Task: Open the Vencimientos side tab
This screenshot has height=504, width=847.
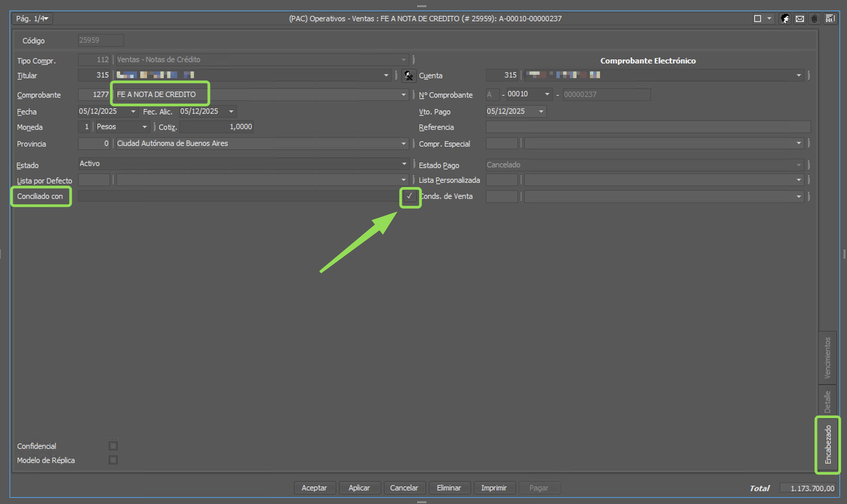Action: pos(828,357)
